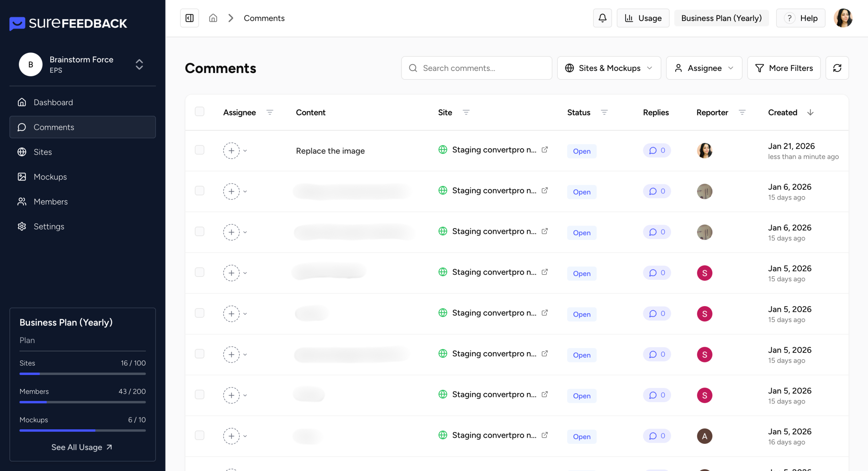Click the refresh comments icon
Screen dimensions: 868x471
pos(837,68)
